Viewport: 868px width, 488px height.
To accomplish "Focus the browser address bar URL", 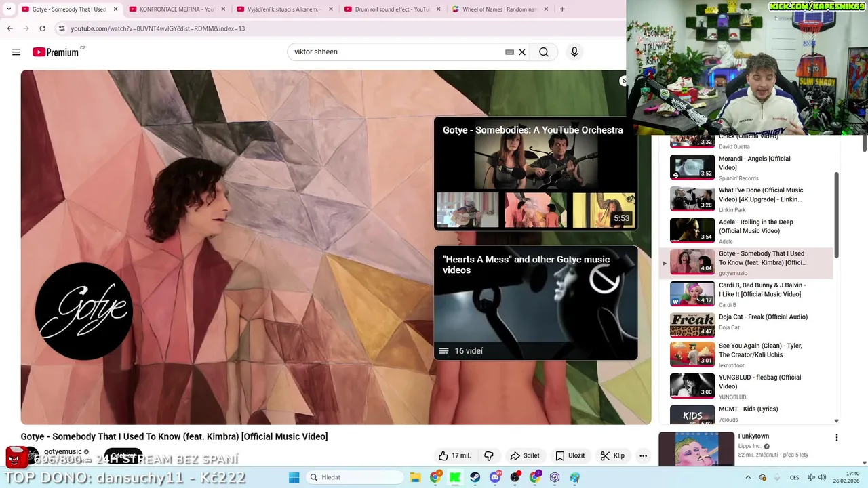I will pos(157,28).
